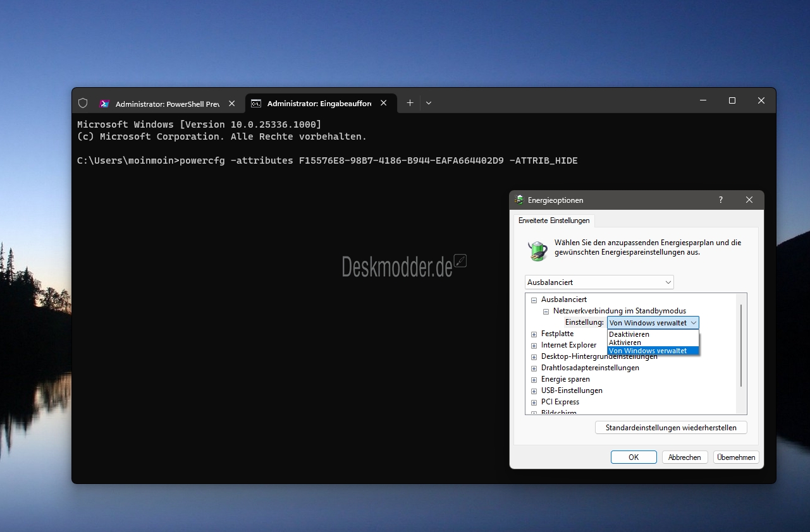
Task: Select Netzwerkverbindung im Standbymodus tree item
Action: click(620, 311)
